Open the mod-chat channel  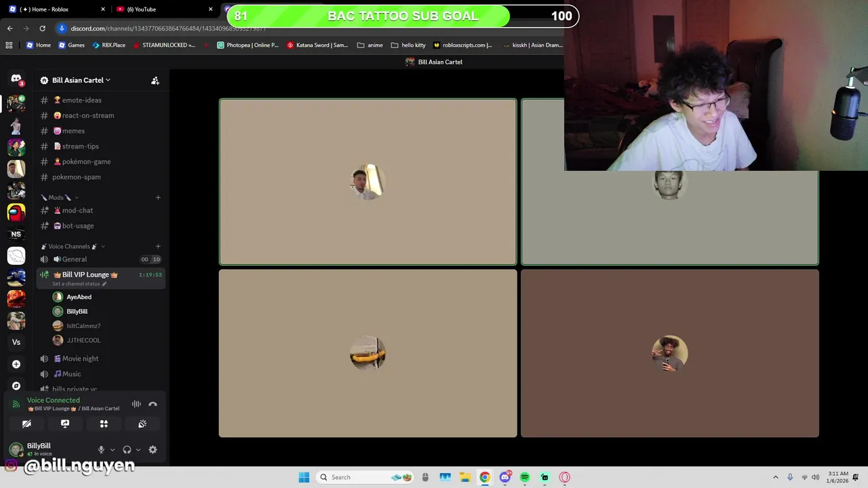coord(101,210)
